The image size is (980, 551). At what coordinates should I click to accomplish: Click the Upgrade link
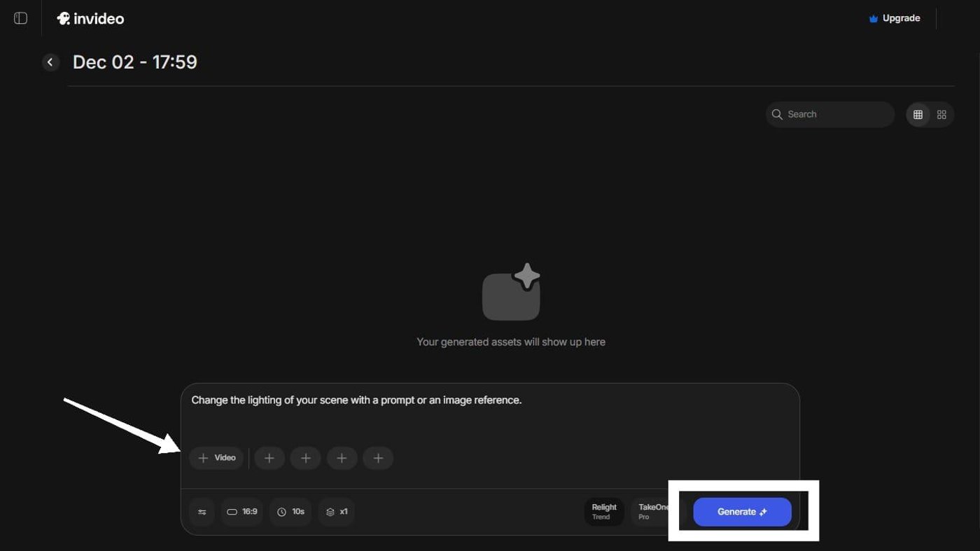[x=901, y=18]
